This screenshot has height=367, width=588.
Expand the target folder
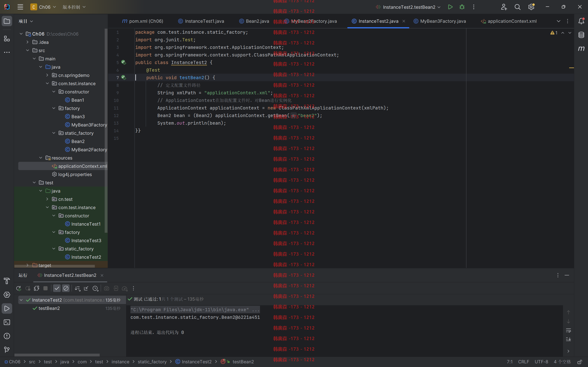pos(27,265)
